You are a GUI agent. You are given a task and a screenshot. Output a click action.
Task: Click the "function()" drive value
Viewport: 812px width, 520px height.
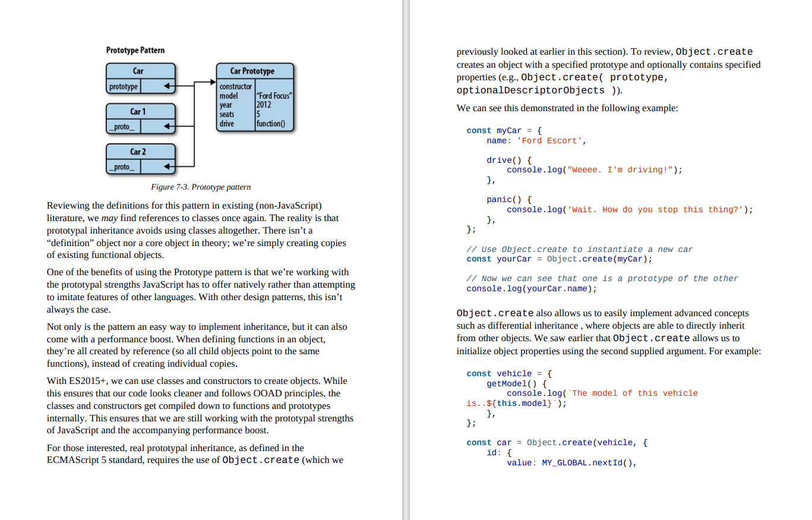270,124
